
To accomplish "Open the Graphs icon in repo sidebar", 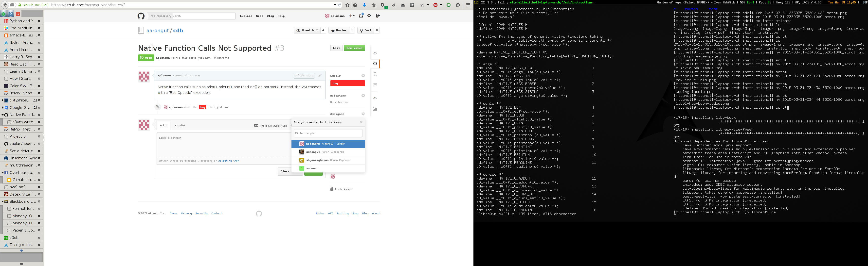I will click(375, 109).
